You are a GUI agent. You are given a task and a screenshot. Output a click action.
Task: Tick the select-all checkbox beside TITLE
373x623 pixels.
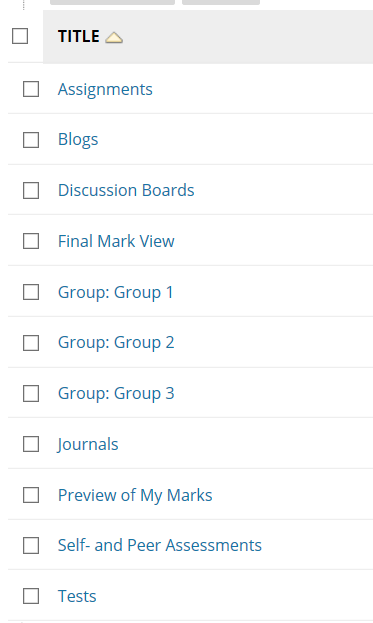(x=20, y=36)
